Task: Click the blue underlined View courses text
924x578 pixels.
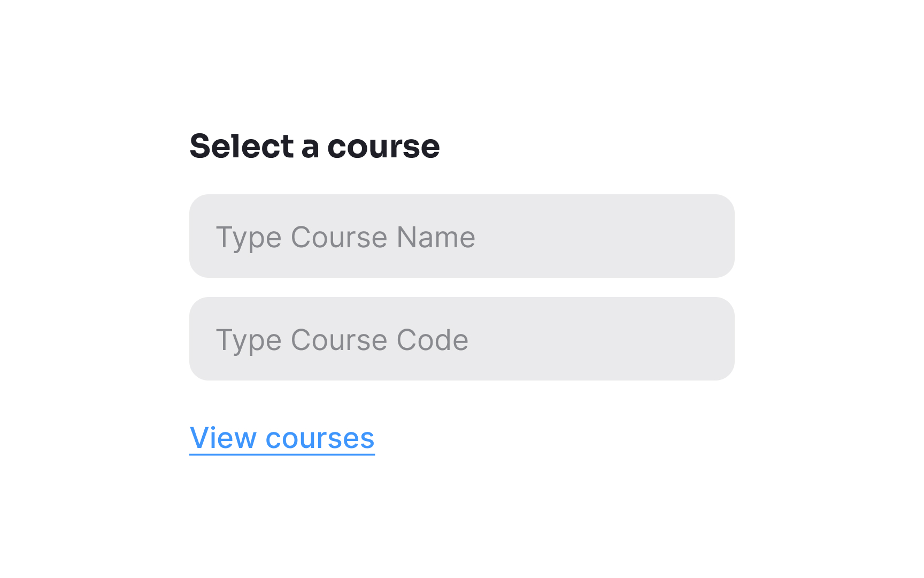Action: [x=282, y=437]
